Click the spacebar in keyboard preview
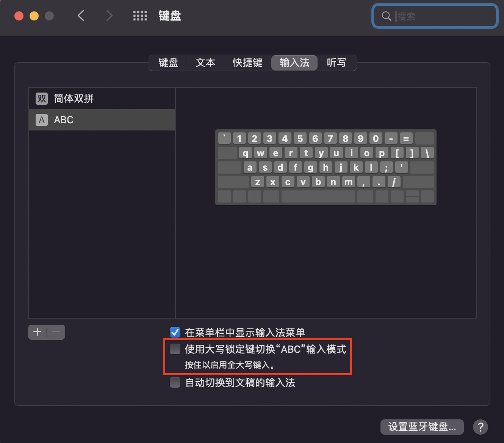Viewport: 504px width, 443px height. click(318, 196)
